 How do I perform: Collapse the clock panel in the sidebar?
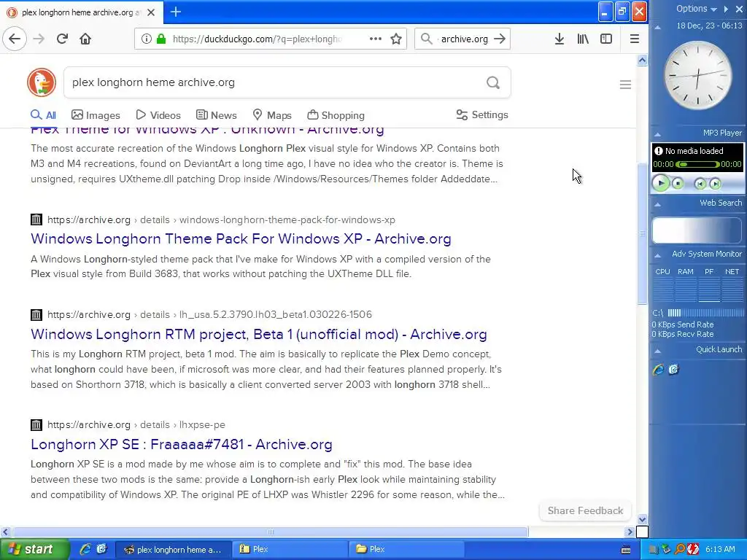657,28
